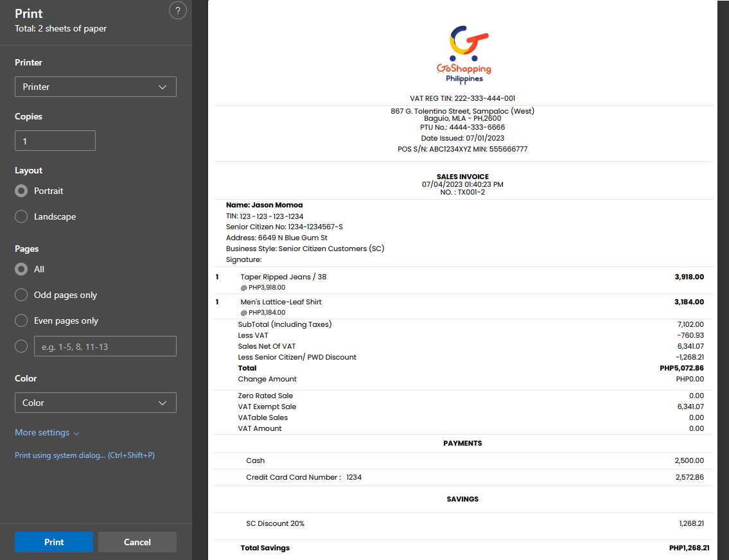
Task: Select Even pages only option
Action: [x=21, y=320]
